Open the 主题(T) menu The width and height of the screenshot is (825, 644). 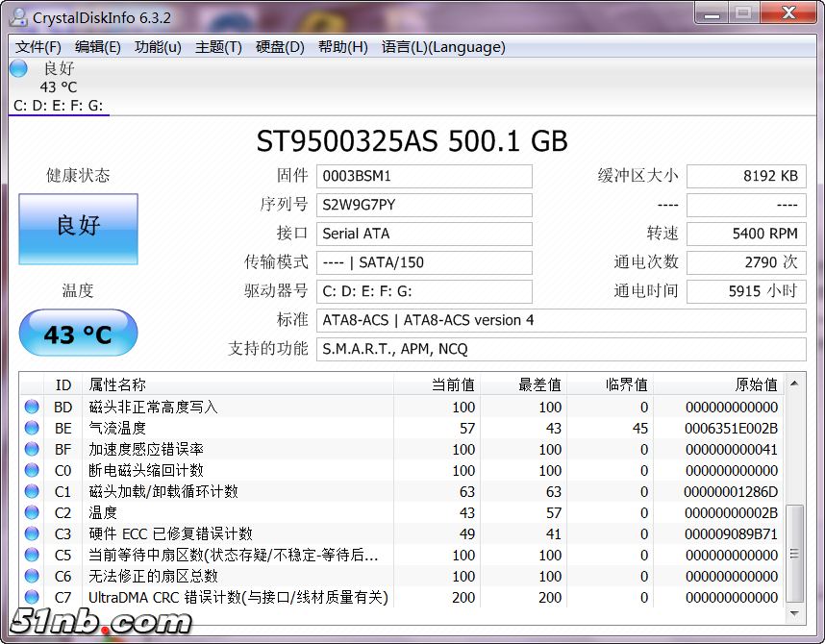point(218,47)
